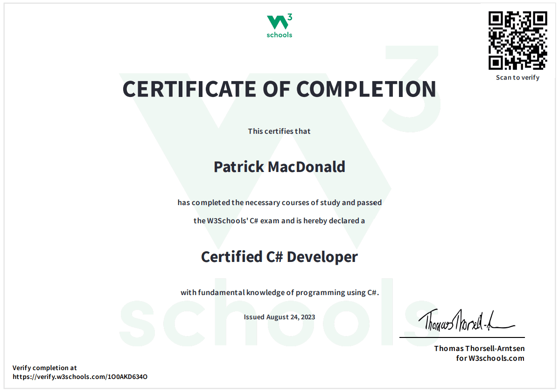Image resolution: width=559 pixels, height=392 pixels.
Task: Click the printed name Thomas Thorsell-Arntsen
Action: coord(479,348)
